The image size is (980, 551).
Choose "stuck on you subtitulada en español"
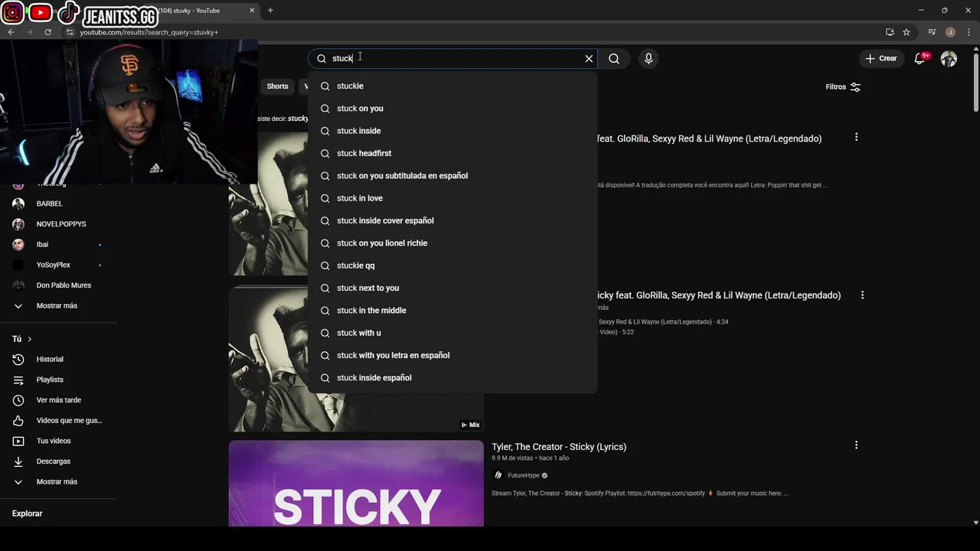pyautogui.click(x=452, y=175)
